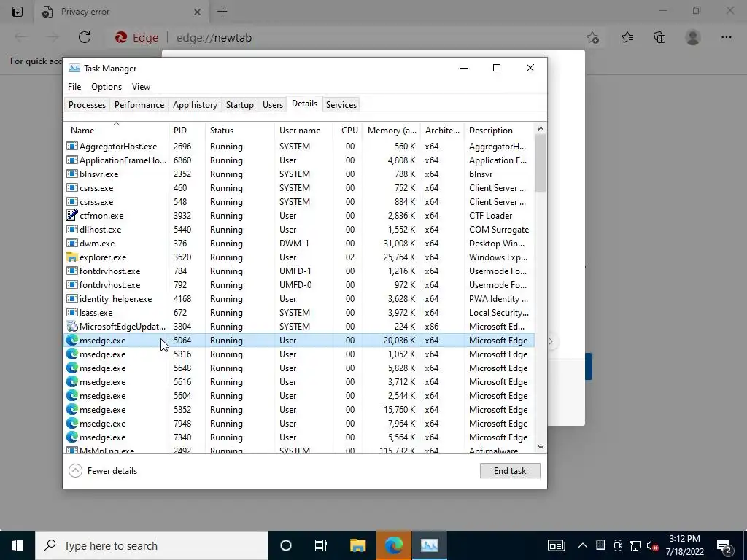
Task: Switch to the Services tab
Action: pos(341,105)
